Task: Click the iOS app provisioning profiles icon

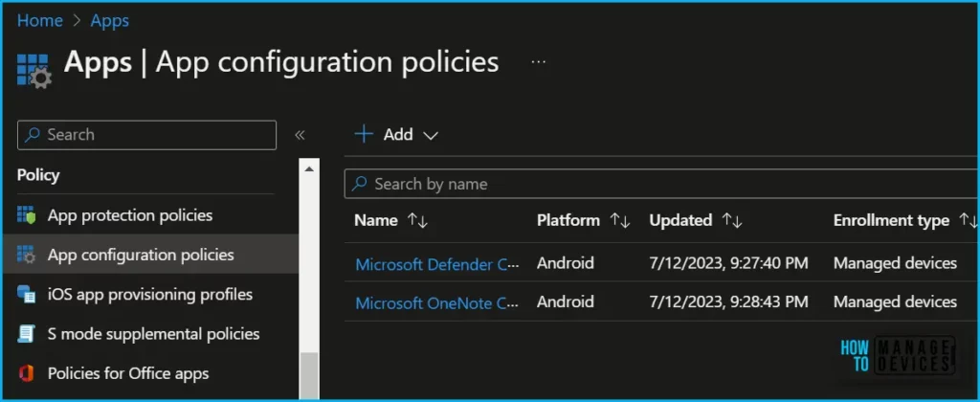Action: point(26,294)
